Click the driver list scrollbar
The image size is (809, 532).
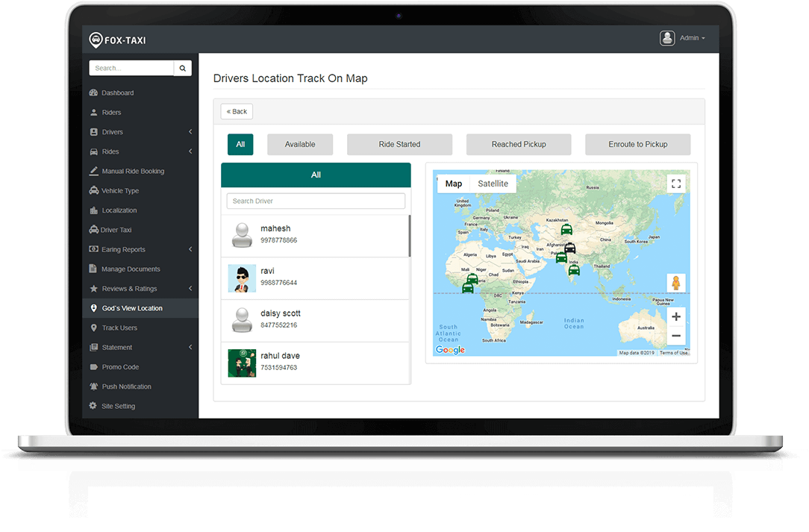pos(410,236)
